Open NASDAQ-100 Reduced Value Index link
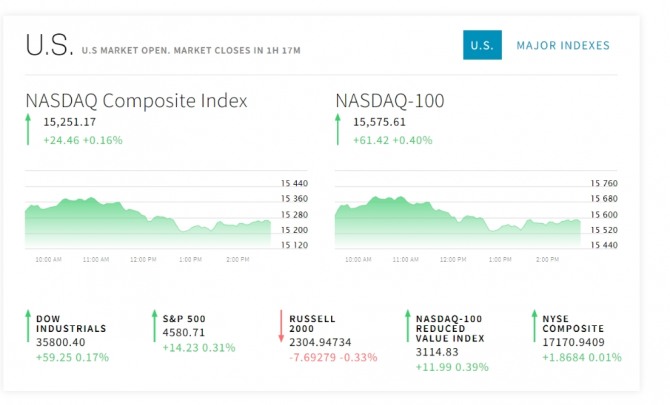The image size is (670, 405). pos(450,328)
